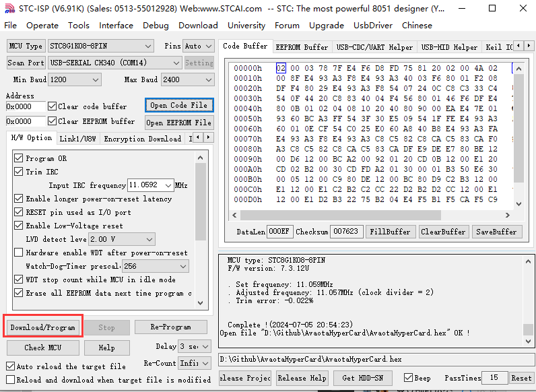Viewport: 536px width, 392px height.
Task: Toggle the Trim IRC checkbox
Action: pos(18,172)
